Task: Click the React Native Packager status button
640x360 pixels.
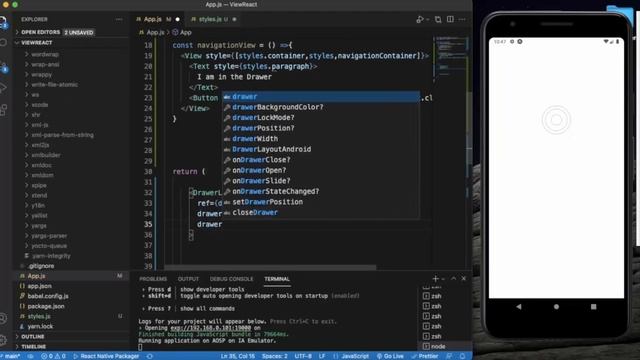Action: (x=106, y=356)
